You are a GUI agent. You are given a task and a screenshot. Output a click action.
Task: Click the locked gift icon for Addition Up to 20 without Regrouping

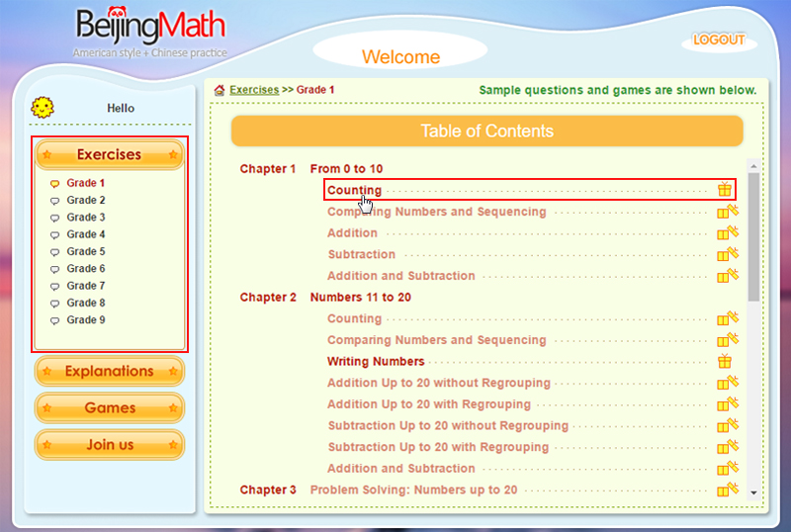click(x=728, y=383)
